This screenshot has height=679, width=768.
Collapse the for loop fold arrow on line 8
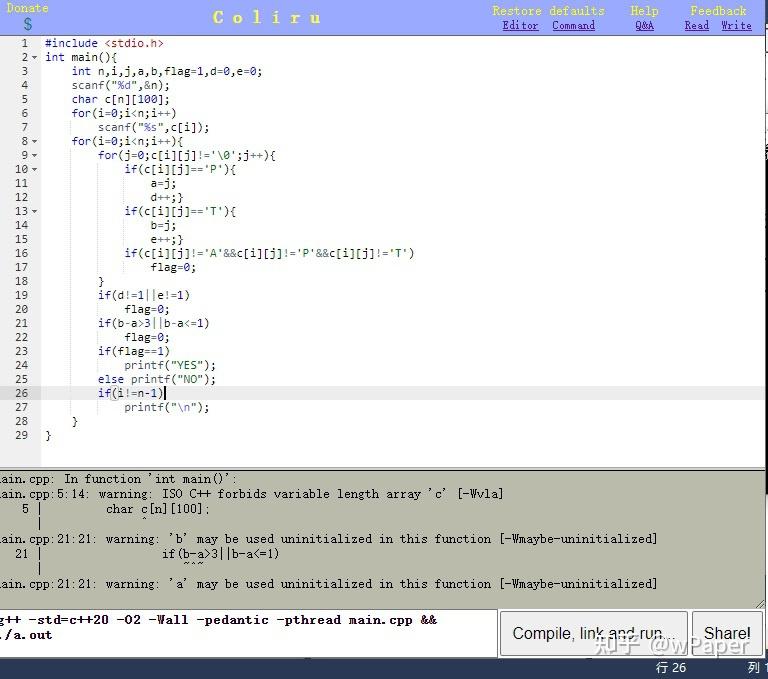coord(34,142)
